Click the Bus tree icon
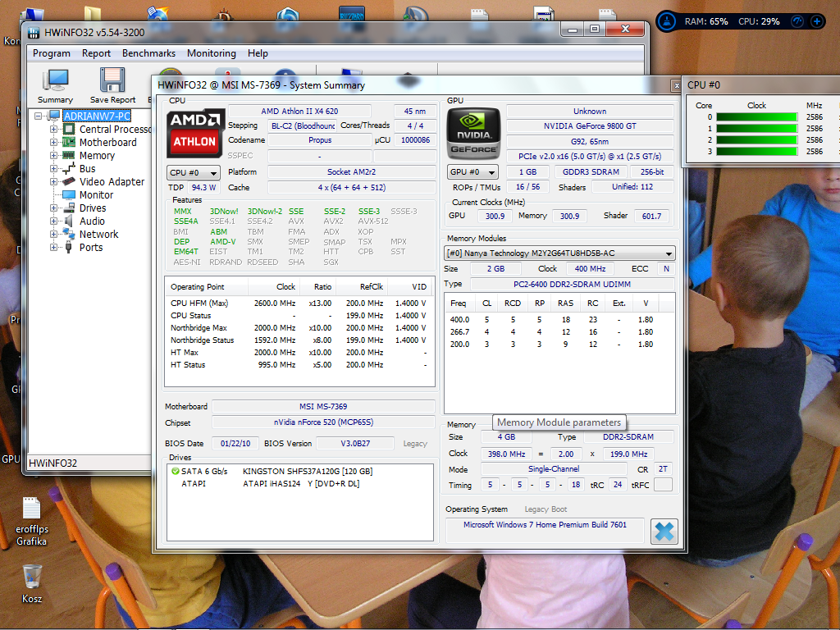 (69, 169)
